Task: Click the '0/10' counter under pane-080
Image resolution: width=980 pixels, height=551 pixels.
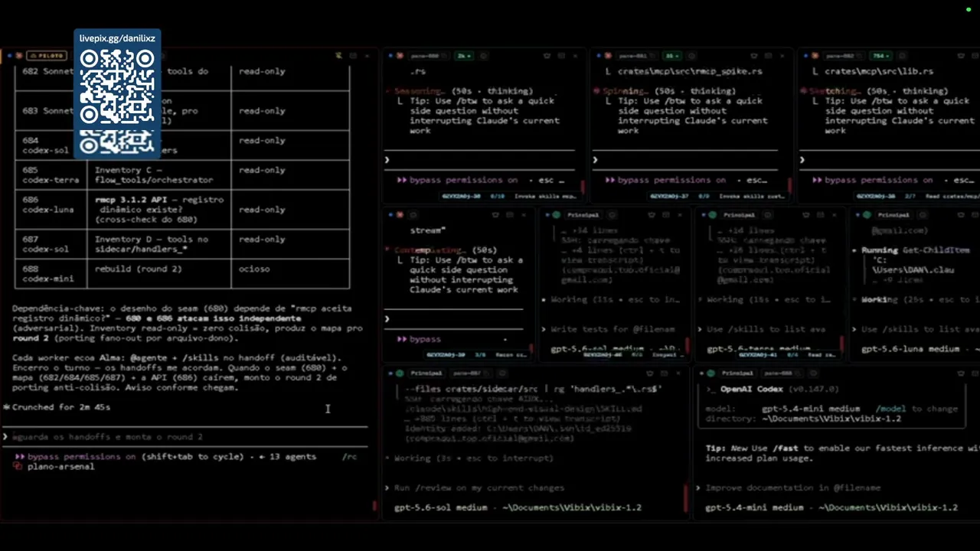Action: coord(497,197)
